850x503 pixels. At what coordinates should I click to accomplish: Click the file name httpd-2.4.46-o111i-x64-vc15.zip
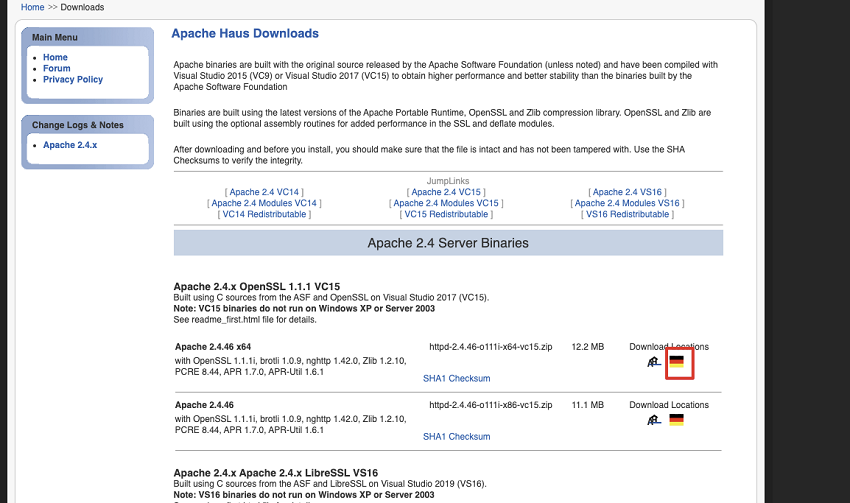pyautogui.click(x=491, y=346)
